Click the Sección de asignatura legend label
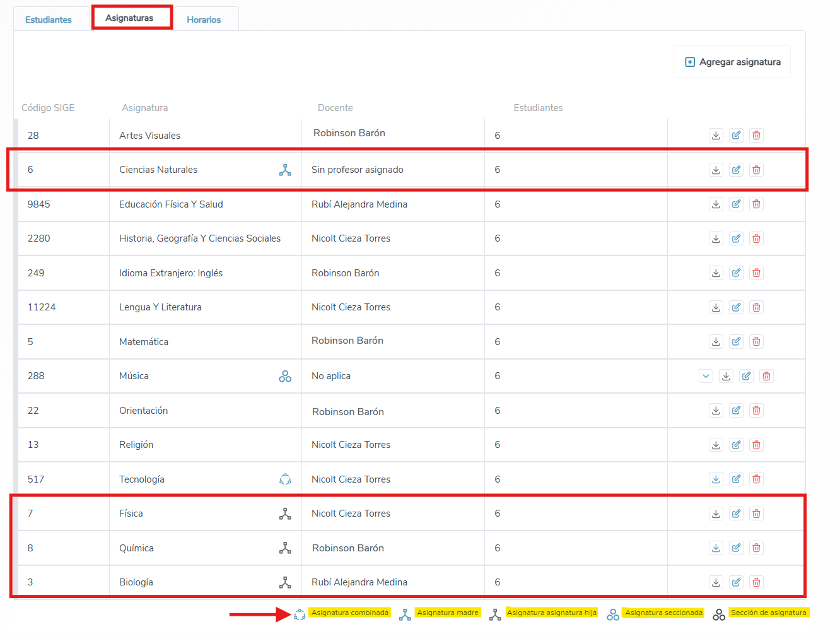Screen dimensions: 840x634 coord(769,613)
